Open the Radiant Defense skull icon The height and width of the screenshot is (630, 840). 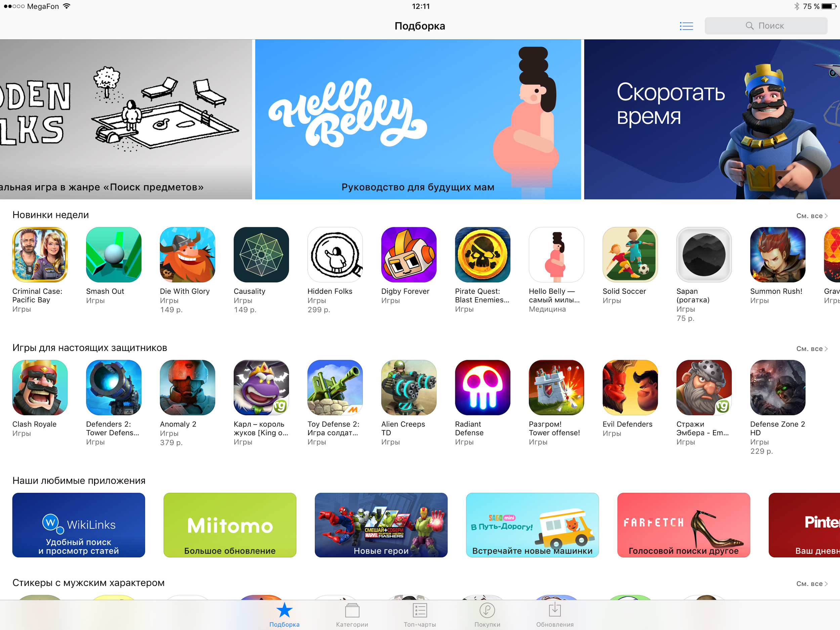point(482,388)
